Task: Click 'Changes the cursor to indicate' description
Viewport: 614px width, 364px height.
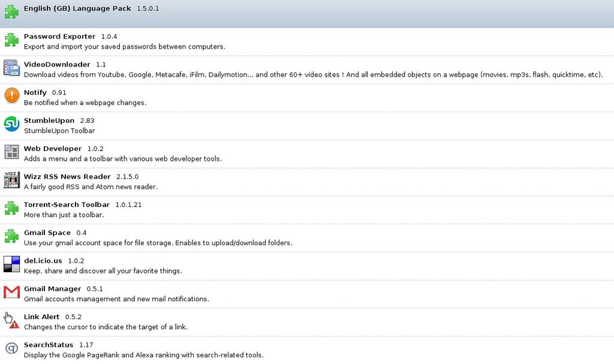Action: pyautogui.click(x=106, y=327)
